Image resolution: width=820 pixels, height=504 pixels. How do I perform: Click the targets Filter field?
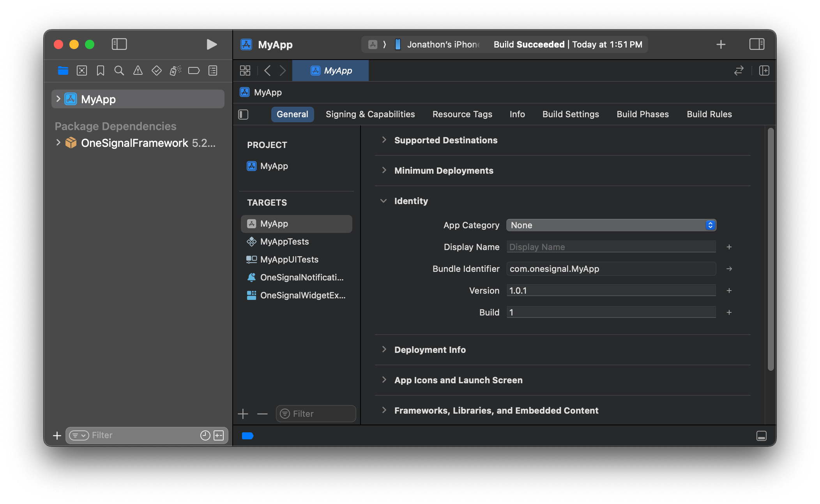(x=316, y=414)
